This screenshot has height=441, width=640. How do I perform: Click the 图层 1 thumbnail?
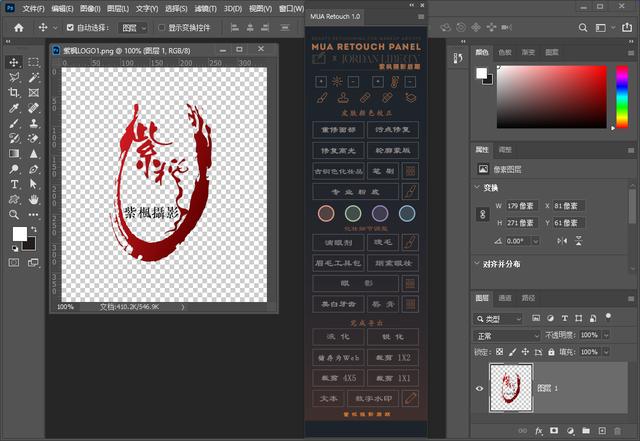511,388
